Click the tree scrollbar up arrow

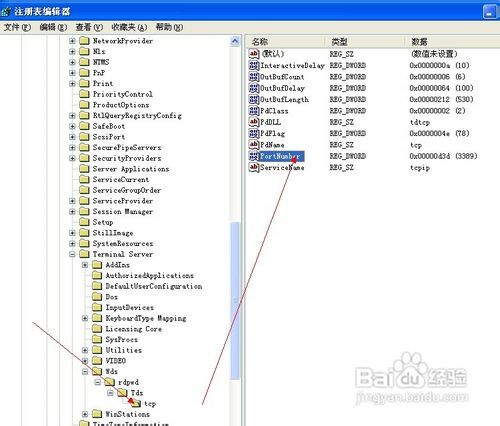(235, 41)
